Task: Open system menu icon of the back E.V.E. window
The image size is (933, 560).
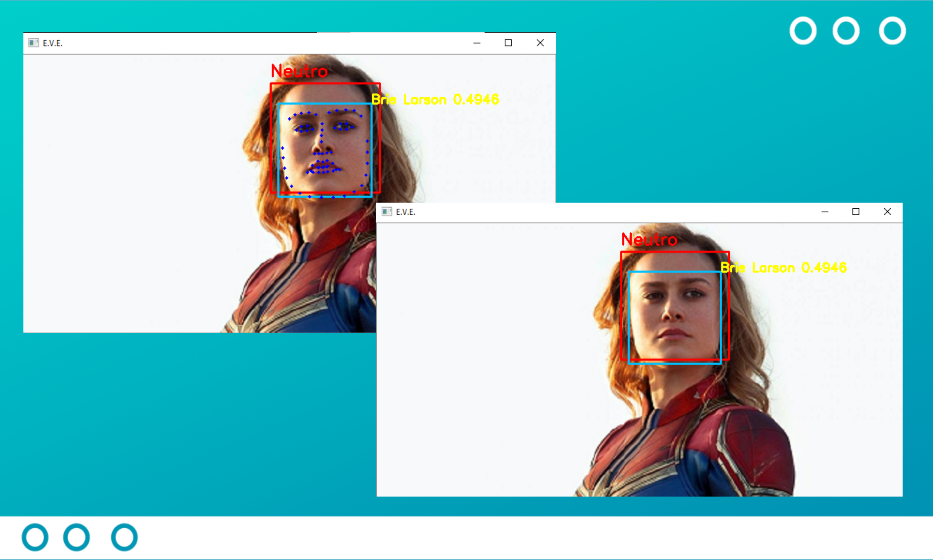Action: pos(34,43)
